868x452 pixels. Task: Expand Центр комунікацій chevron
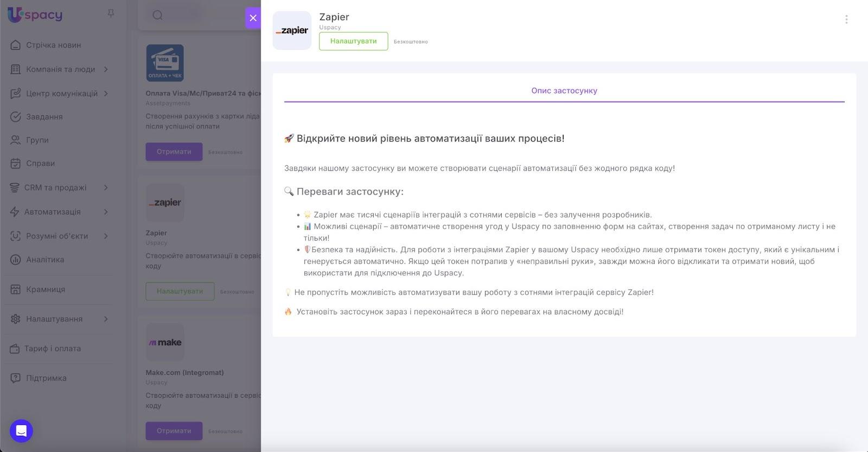[x=106, y=93]
